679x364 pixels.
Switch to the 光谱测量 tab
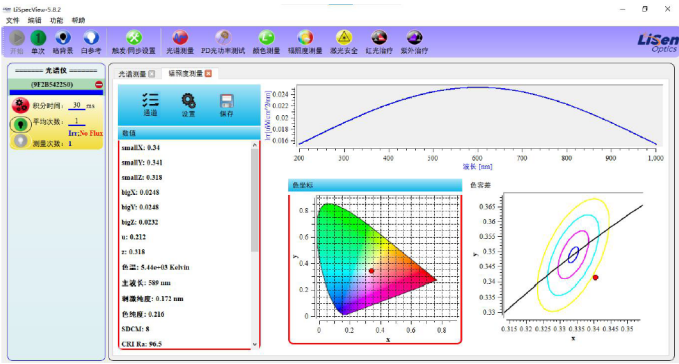coord(132,74)
